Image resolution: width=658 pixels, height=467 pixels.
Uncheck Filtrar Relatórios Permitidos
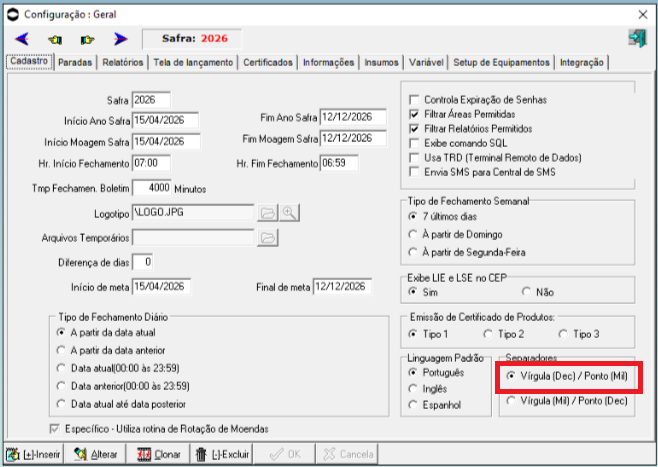(414, 129)
